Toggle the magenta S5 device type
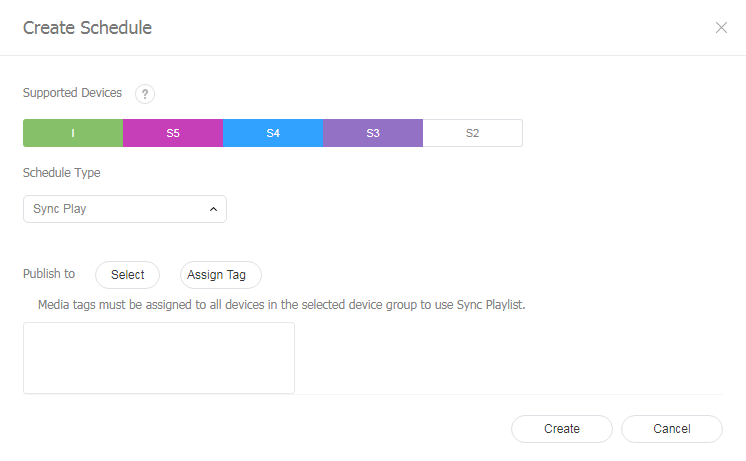 click(173, 133)
